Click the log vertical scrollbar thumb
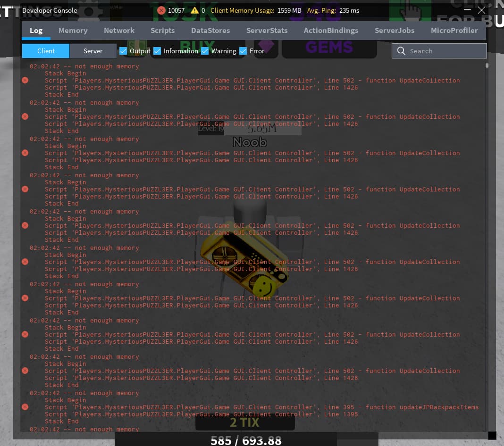Viewport: 504px width, 446px height. click(487, 66)
